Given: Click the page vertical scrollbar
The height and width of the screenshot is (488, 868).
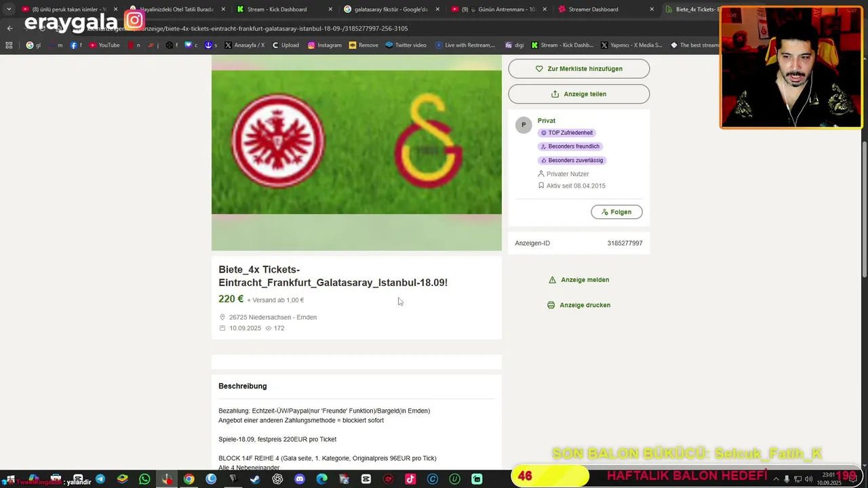Looking at the screenshot, I should point(864,209).
